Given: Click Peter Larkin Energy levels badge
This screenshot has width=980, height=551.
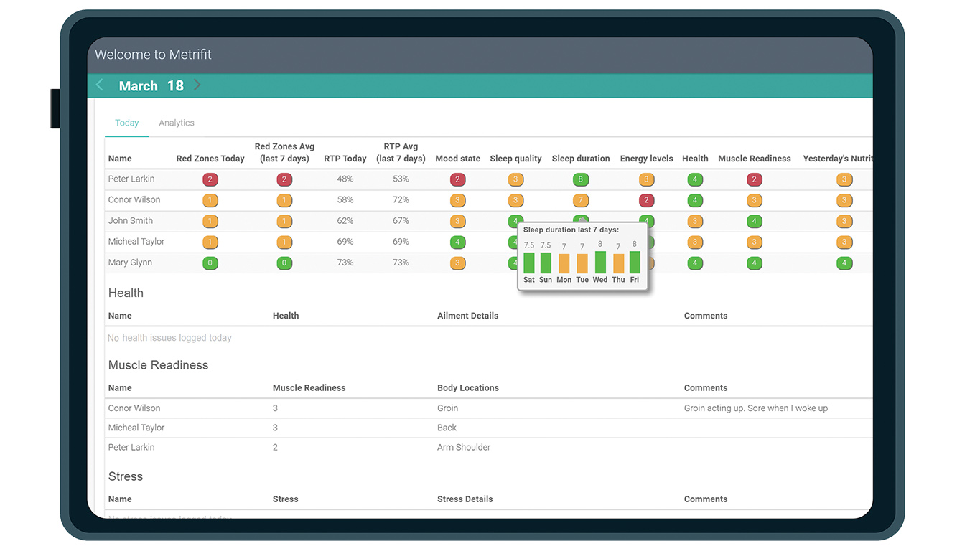Looking at the screenshot, I should point(646,179).
